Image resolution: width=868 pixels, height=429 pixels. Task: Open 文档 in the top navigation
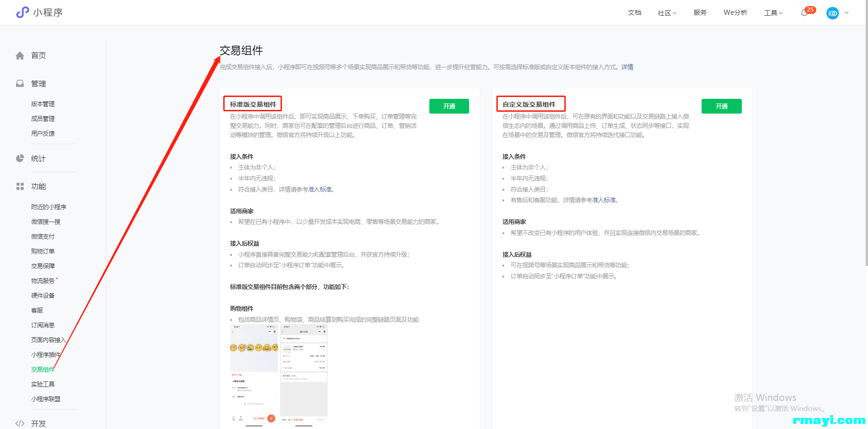coord(635,12)
